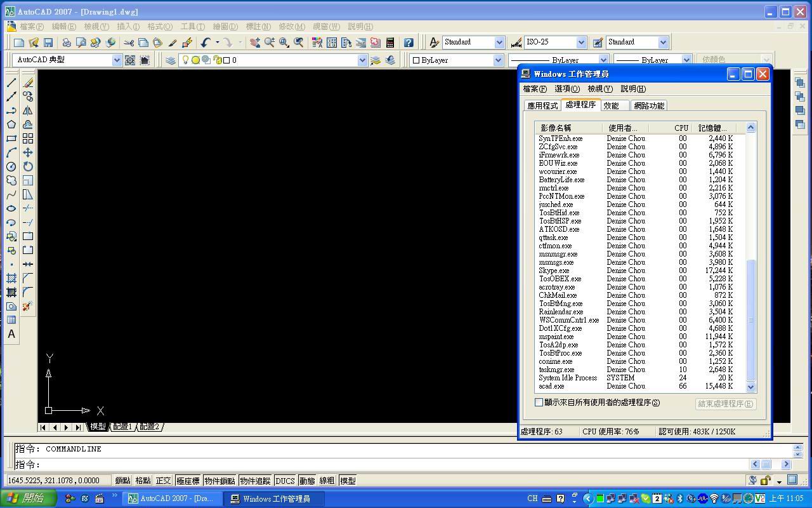Select the Erase modify tool
812x508 pixels.
point(28,83)
